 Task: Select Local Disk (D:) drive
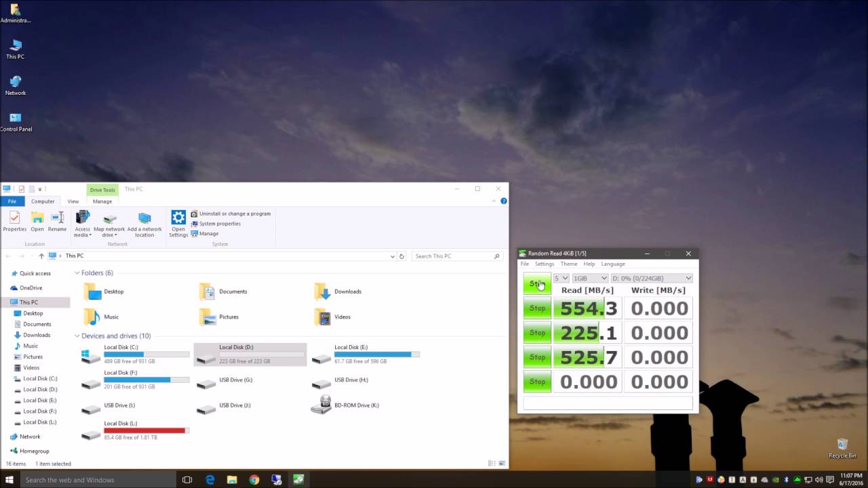tap(250, 354)
